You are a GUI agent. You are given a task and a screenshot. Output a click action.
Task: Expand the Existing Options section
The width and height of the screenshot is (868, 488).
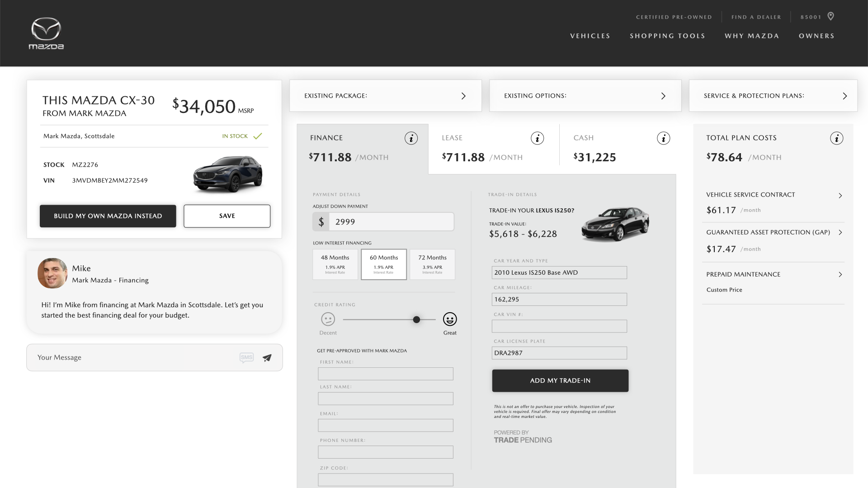tap(585, 96)
